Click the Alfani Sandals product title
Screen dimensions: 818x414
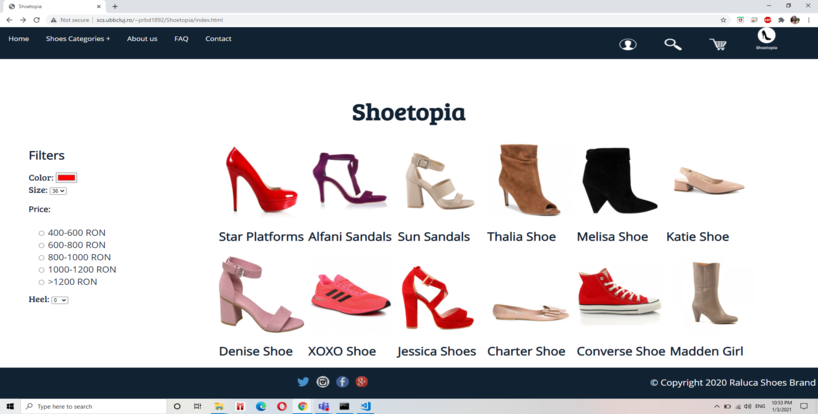coord(350,237)
